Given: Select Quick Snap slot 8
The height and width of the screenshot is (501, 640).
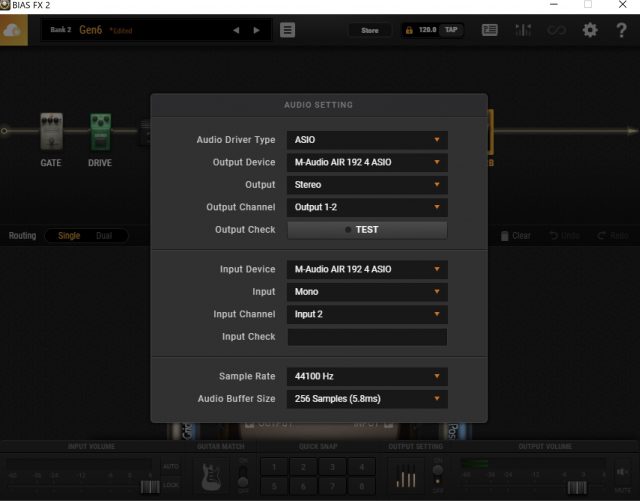Looking at the screenshot, I should (362, 486).
